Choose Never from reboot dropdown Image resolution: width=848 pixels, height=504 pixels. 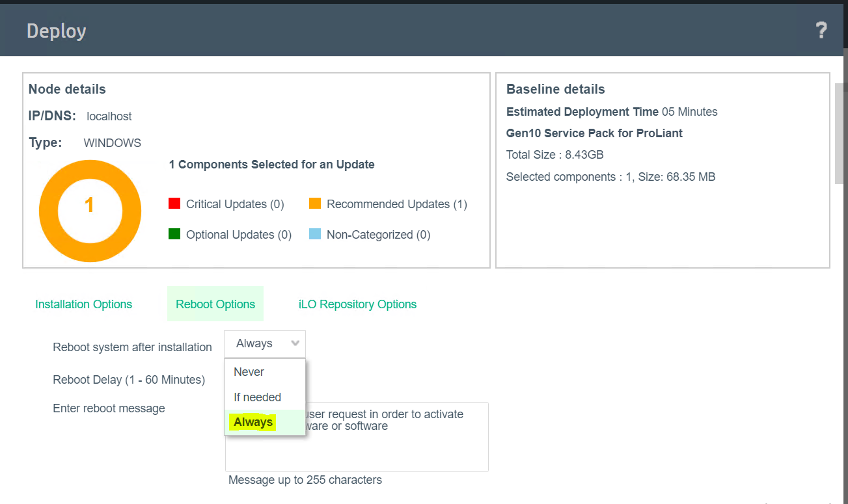[x=249, y=372]
